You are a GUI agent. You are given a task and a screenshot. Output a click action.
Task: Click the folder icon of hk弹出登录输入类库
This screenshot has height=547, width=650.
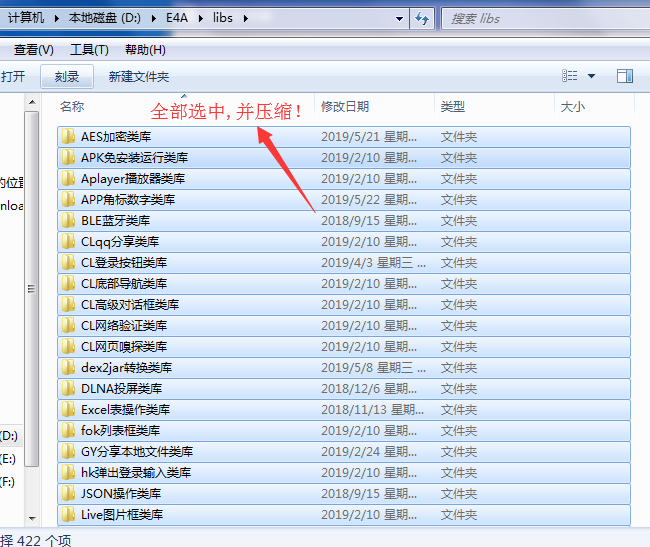tap(68, 472)
